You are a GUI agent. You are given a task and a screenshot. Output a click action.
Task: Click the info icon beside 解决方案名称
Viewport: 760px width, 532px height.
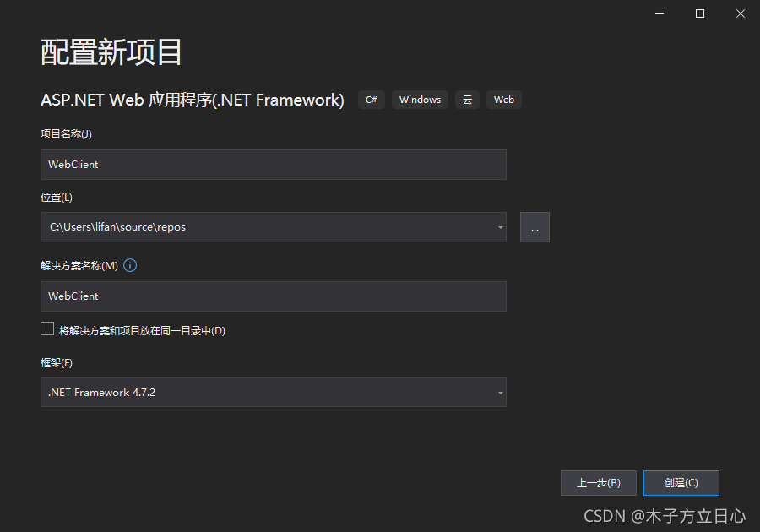(130, 265)
